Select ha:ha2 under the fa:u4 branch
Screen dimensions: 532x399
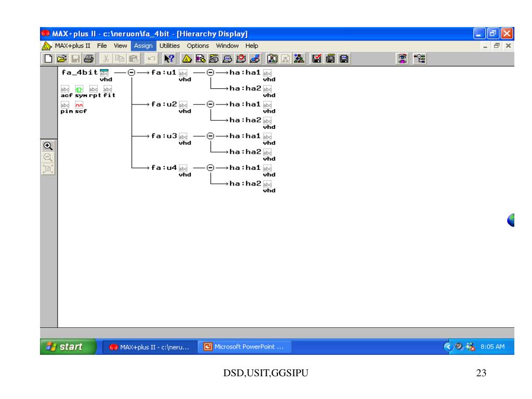pyautogui.click(x=245, y=183)
